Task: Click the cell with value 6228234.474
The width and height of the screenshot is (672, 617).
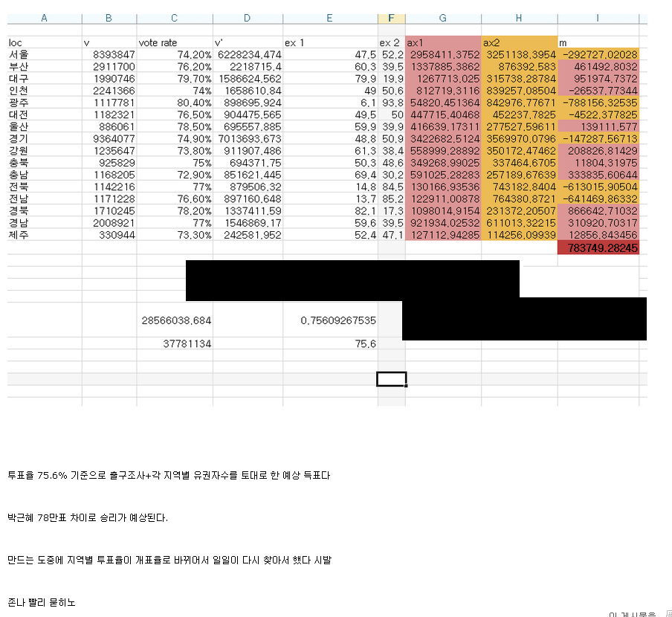Action: pos(248,54)
